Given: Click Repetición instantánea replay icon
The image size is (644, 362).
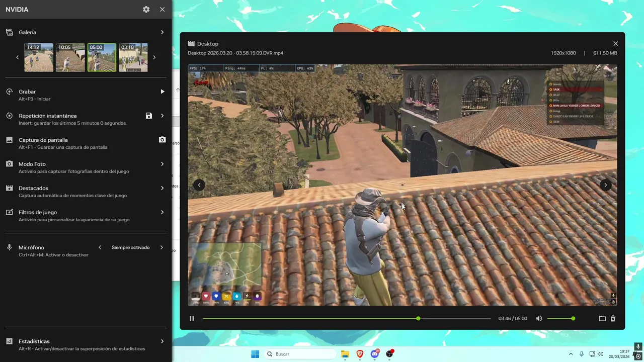Looking at the screenshot, I should click(9, 116).
